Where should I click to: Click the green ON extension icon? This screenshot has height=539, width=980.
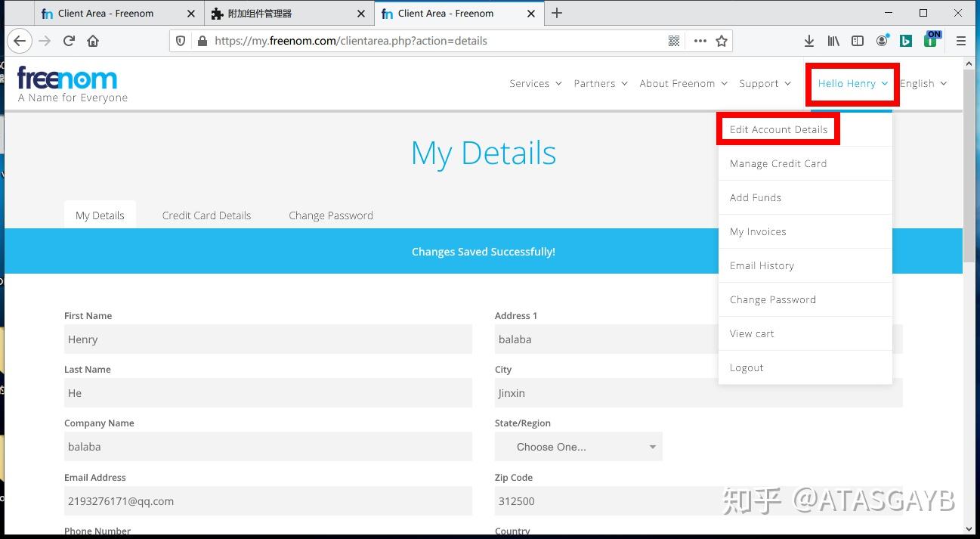[x=932, y=39]
